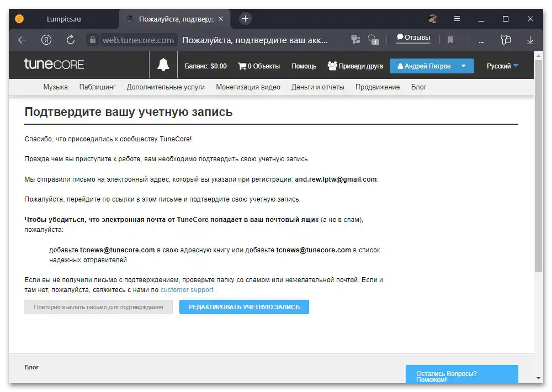
Task: Select the Пожалуйста, подтвердите tab
Action: pos(175,19)
